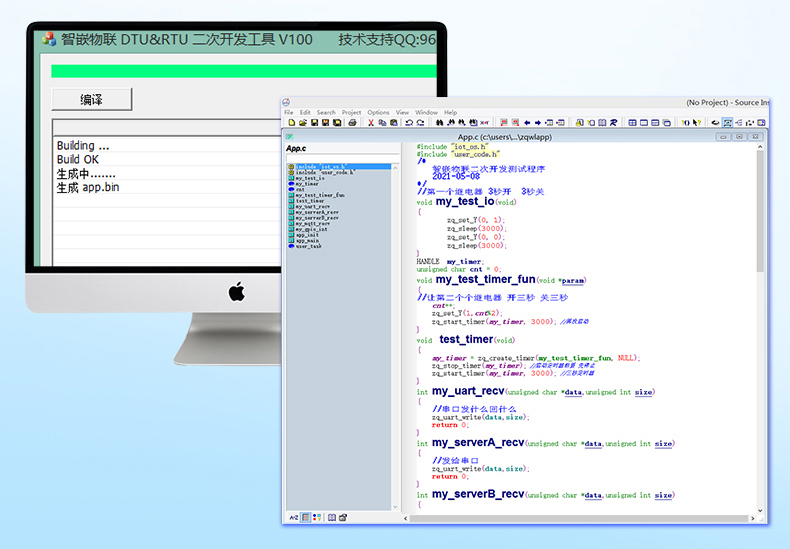Select my_uart_recv in symbol list
This screenshot has width=790, height=549.
pyautogui.click(x=314, y=206)
